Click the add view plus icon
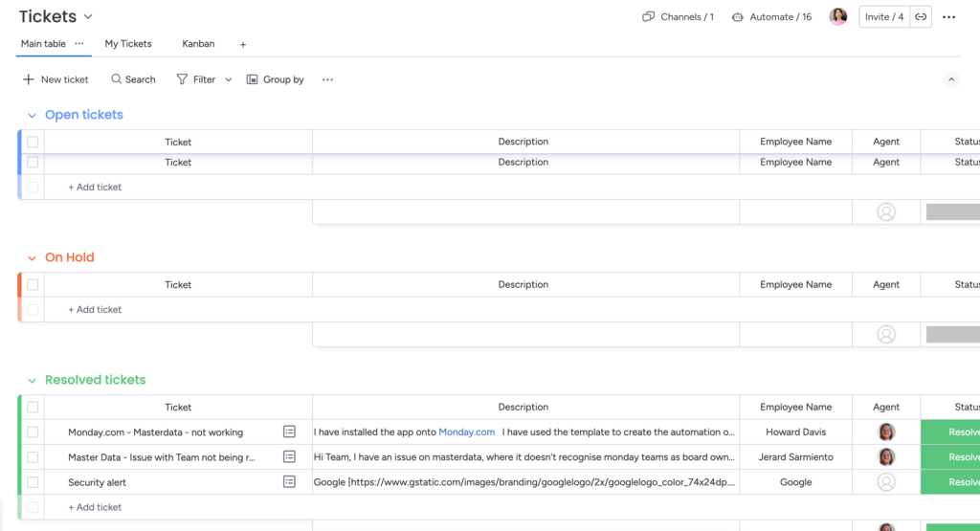The height and width of the screenshot is (531, 980). click(x=243, y=44)
